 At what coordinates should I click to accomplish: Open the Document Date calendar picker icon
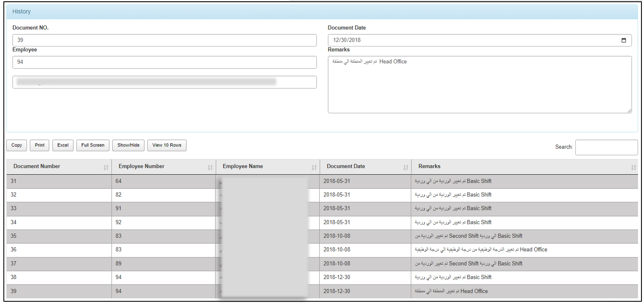coord(624,40)
